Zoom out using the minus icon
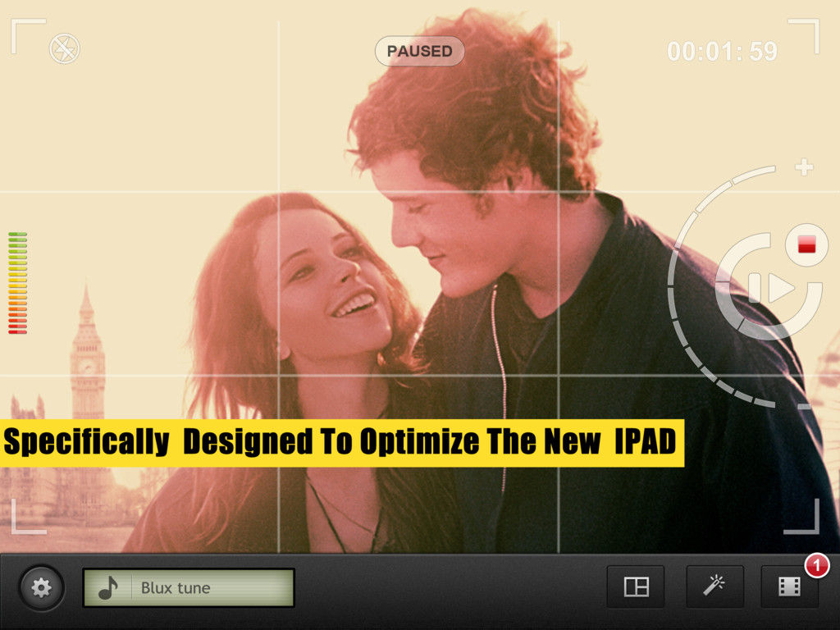The image size is (840, 630). [x=804, y=407]
